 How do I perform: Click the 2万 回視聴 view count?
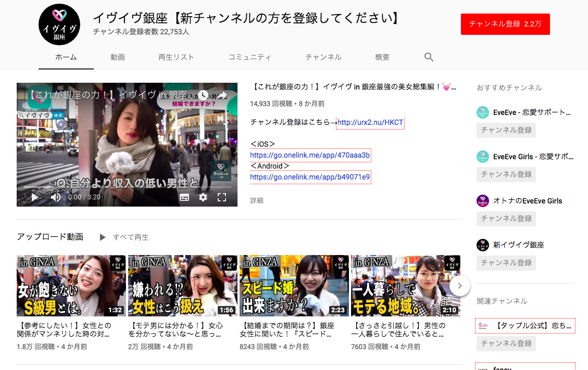click(144, 347)
